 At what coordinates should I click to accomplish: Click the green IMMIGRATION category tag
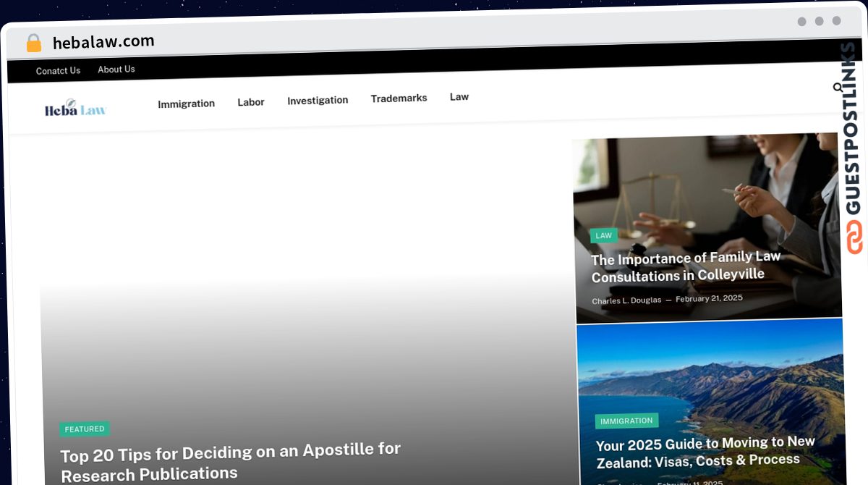626,421
